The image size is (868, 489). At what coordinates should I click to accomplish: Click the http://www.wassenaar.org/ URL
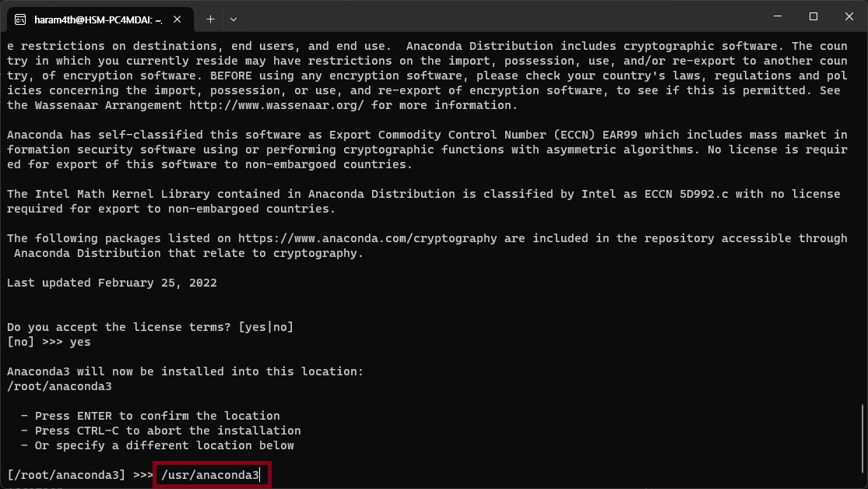(277, 105)
